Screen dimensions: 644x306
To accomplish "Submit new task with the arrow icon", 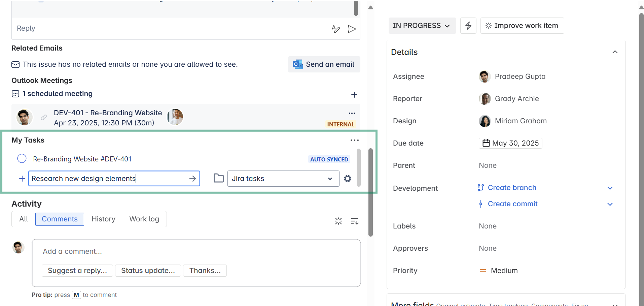I will pyautogui.click(x=192, y=179).
